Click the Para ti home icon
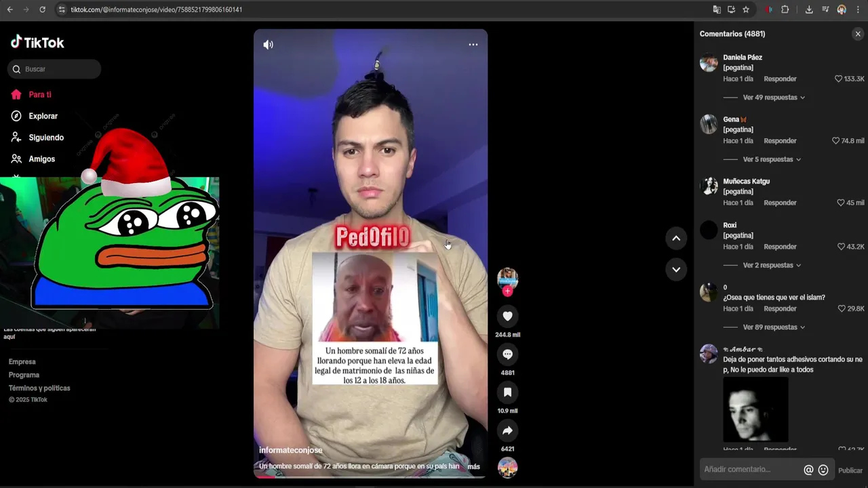This screenshot has width=868, height=488. 16,95
